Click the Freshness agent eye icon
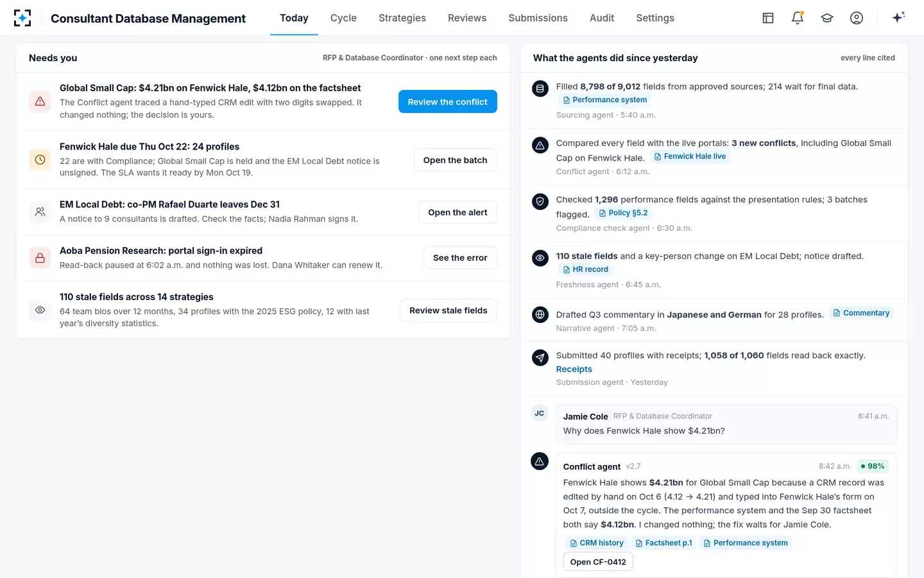924x578 pixels. pos(540,258)
